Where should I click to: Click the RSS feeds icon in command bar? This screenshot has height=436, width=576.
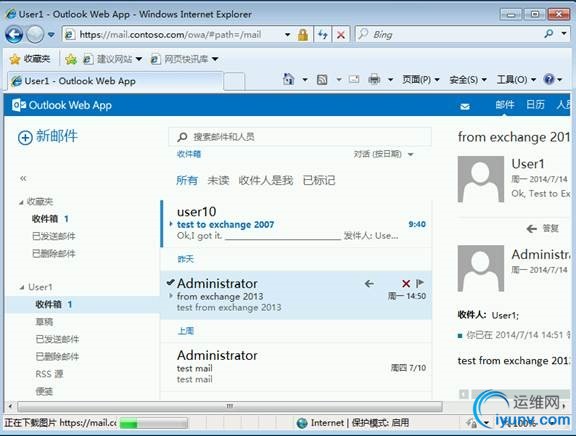(x=322, y=79)
